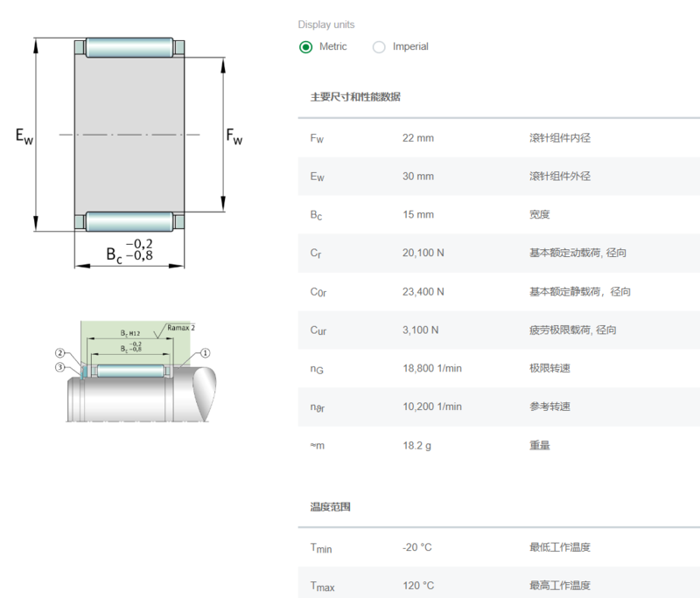Click the Fw symbol in the table
The image size is (700, 598).
coord(317,139)
